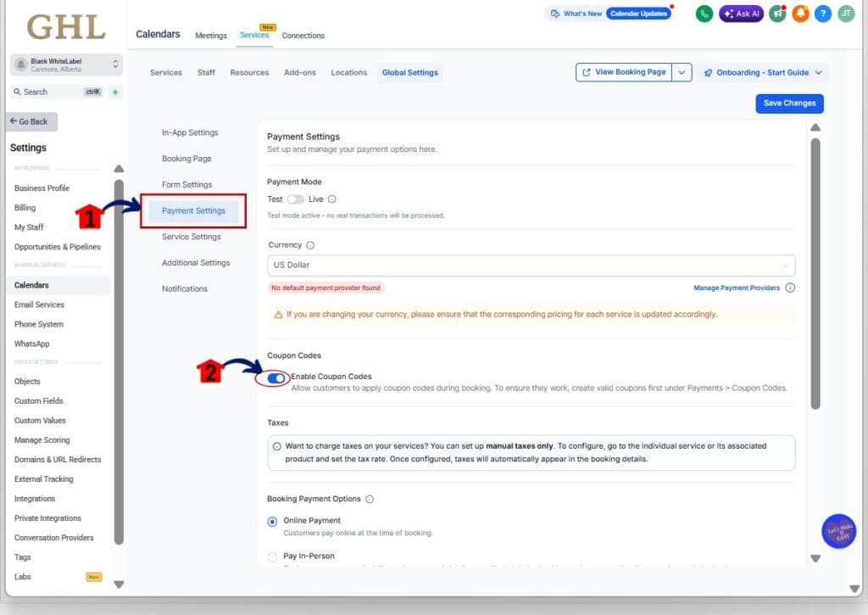This screenshot has width=868, height=615.
Task: Open the JT user profile avatar
Action: coord(845,14)
